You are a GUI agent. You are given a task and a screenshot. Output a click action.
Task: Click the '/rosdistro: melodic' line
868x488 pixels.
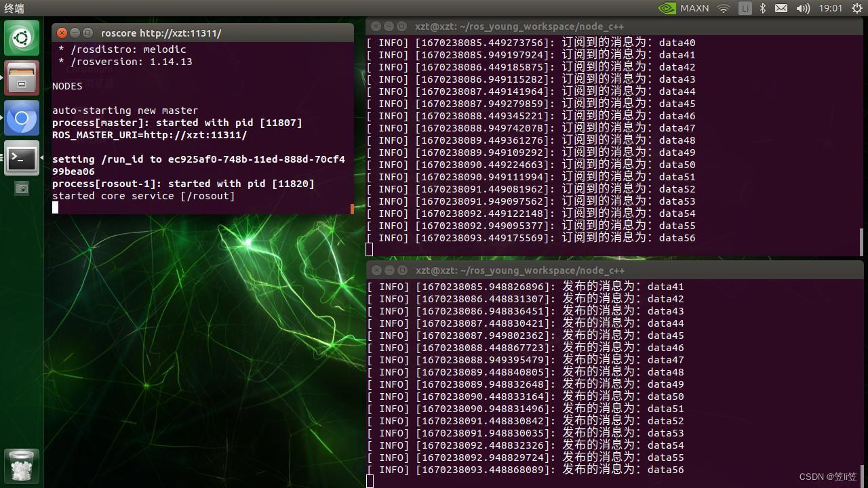[x=122, y=49]
